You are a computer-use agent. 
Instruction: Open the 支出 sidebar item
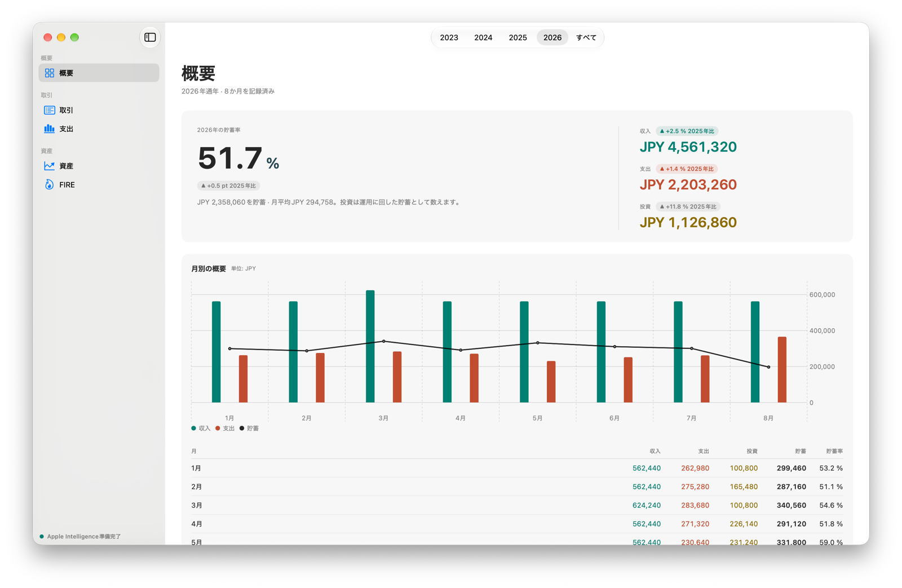[x=99, y=129]
